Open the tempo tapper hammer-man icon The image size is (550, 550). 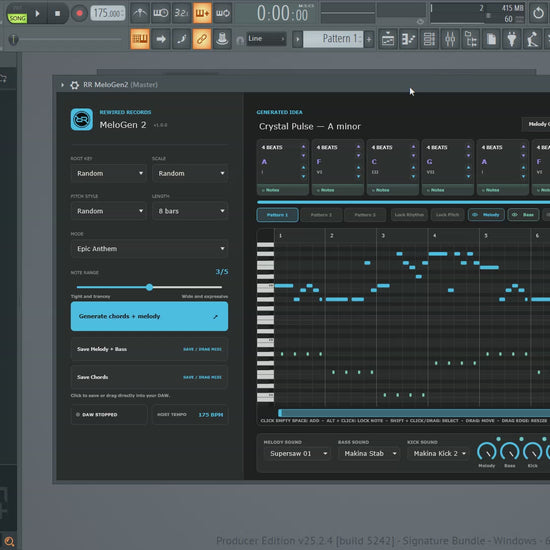point(532,39)
